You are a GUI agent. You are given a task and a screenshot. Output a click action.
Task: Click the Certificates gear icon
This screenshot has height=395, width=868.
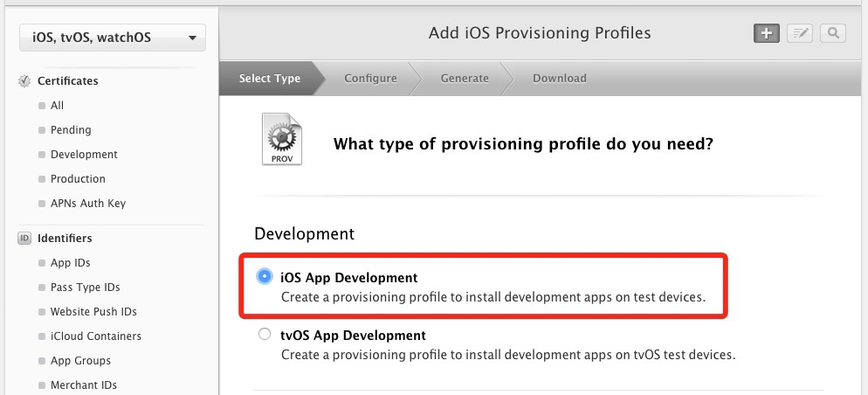[24, 81]
